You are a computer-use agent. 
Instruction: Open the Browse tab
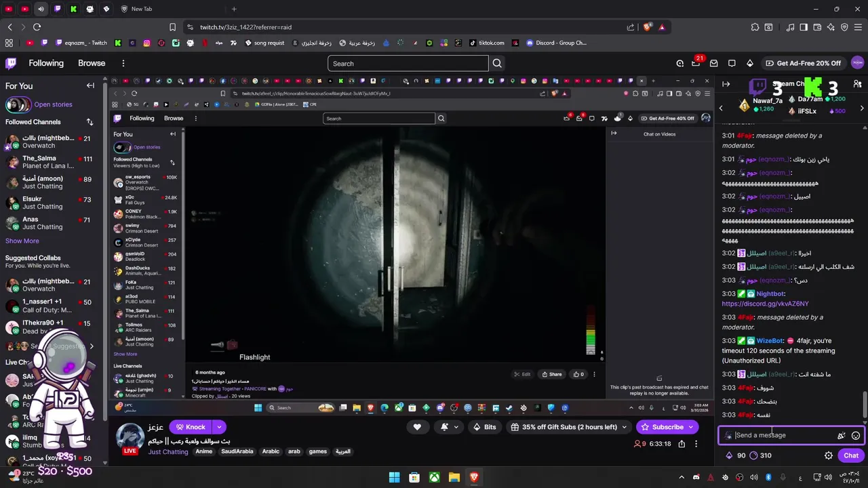(92, 63)
